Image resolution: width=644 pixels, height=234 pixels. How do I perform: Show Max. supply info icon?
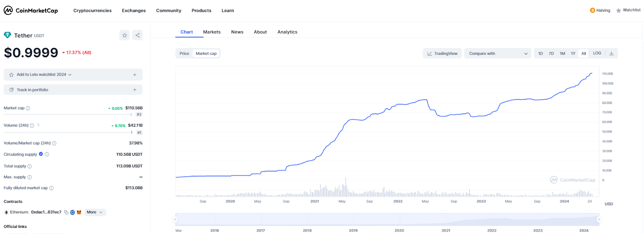pyautogui.click(x=29, y=177)
